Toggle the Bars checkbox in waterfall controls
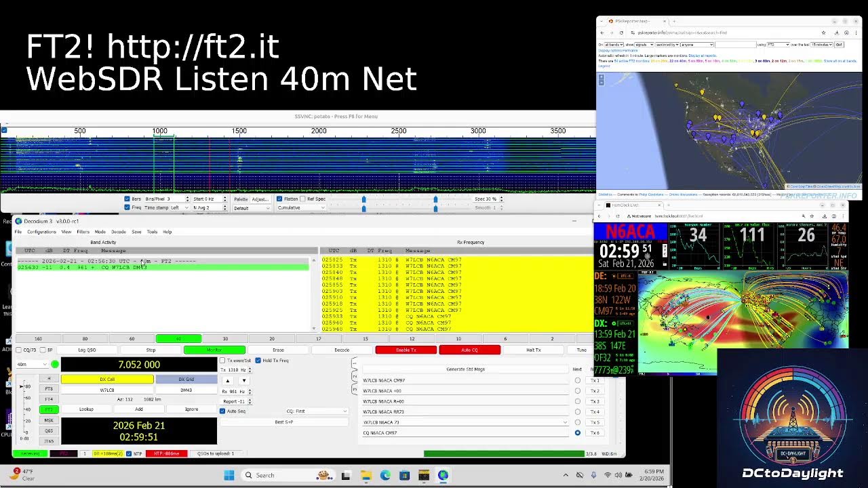The height and width of the screenshot is (488, 868). click(127, 199)
